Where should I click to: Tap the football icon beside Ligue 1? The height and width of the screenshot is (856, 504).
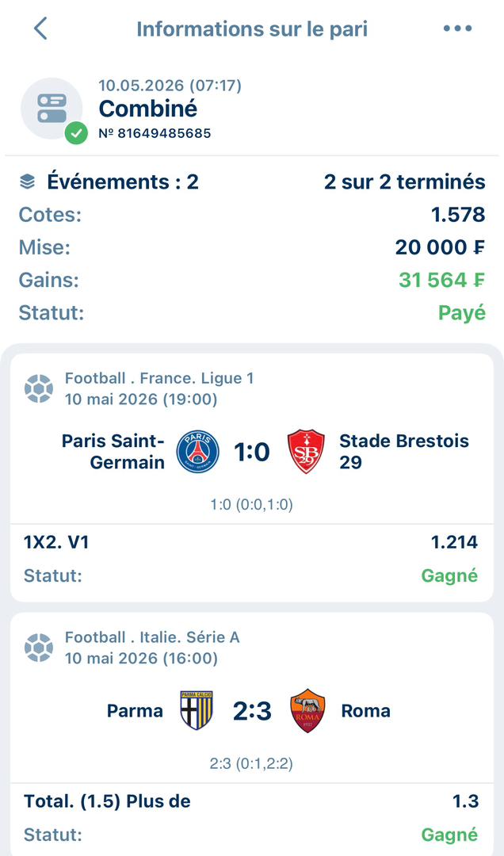pyautogui.click(x=39, y=388)
